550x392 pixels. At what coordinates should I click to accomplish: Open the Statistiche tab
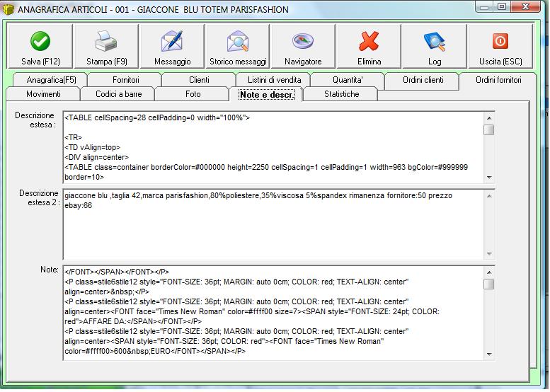342,94
